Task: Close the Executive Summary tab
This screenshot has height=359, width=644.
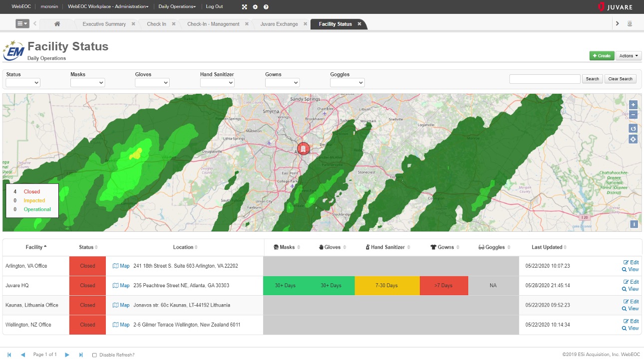Action: [133, 24]
